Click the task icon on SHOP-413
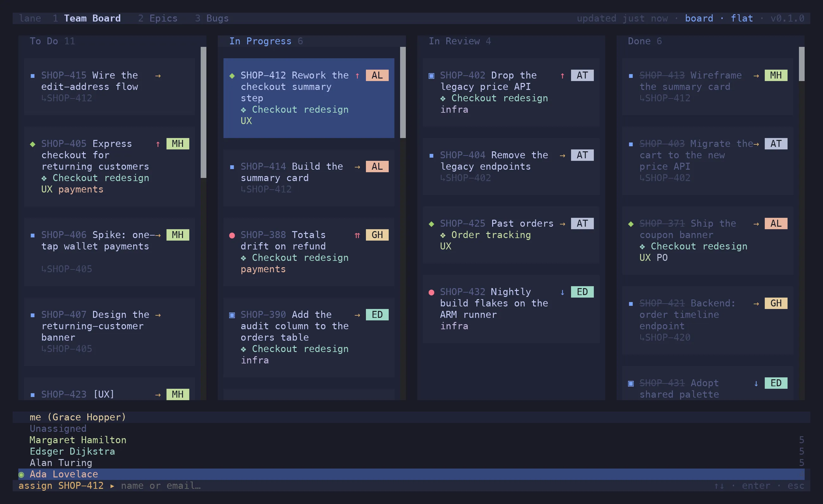Image resolution: width=823 pixels, height=504 pixels. pyautogui.click(x=631, y=76)
